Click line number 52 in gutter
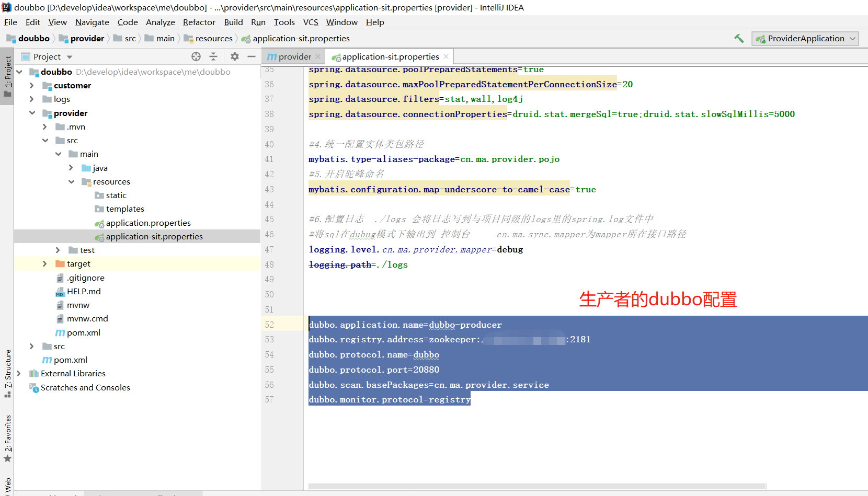Viewport: 868px width, 496px height. [x=269, y=325]
